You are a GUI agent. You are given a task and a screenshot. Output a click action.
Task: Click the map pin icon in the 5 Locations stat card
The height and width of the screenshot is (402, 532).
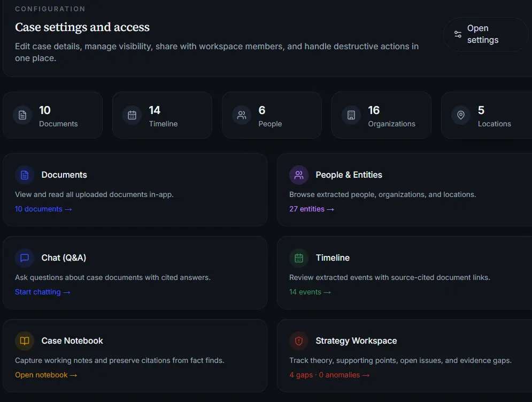(x=461, y=115)
